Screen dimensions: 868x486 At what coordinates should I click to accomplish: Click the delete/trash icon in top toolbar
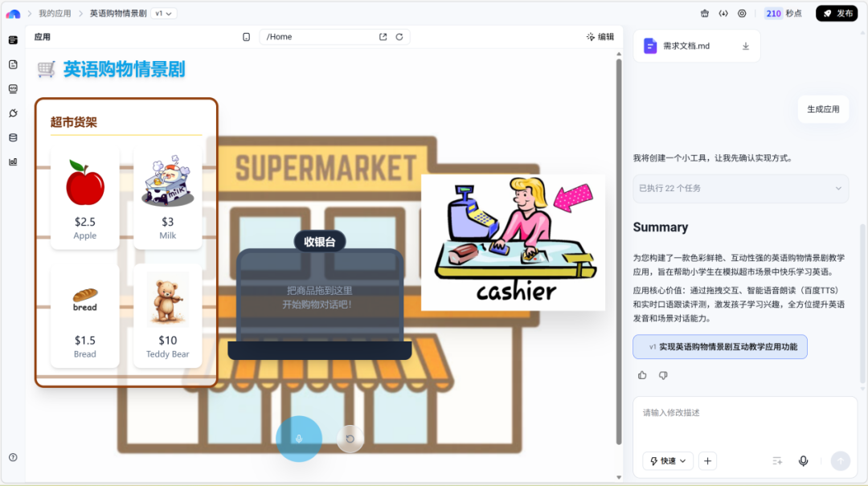tap(705, 13)
